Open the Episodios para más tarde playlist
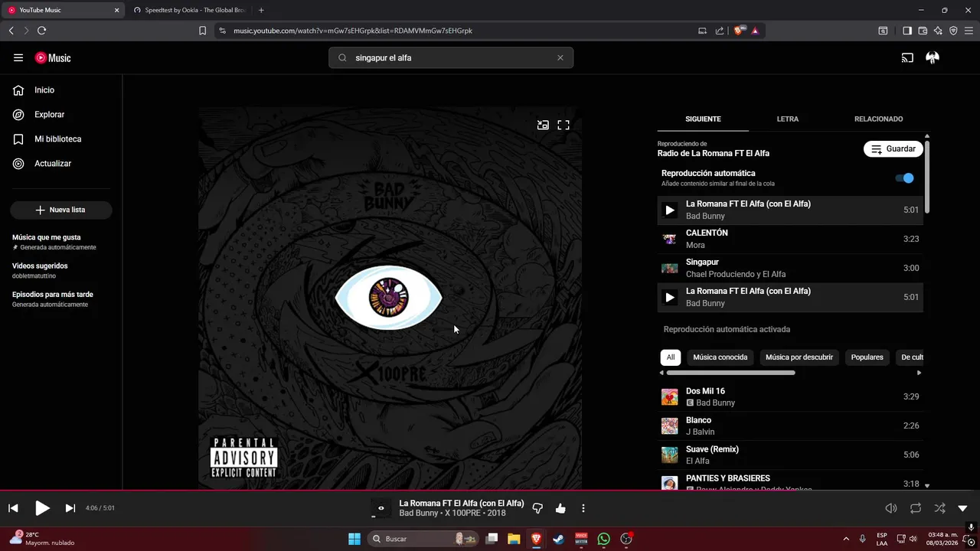This screenshot has width=980, height=551. 61,299
